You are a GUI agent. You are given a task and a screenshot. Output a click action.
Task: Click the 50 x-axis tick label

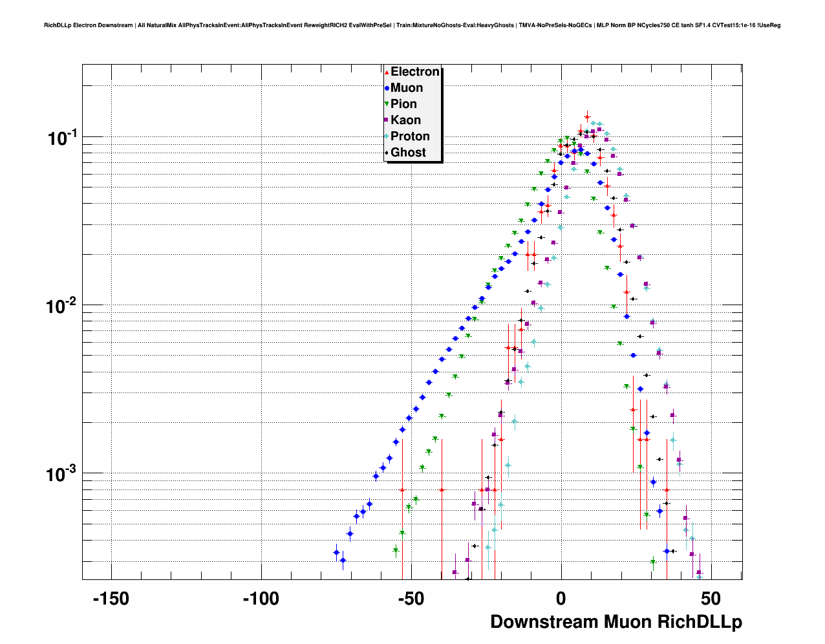point(711,599)
